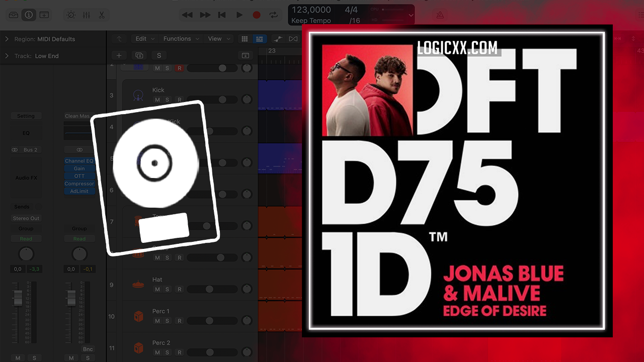644x362 pixels.
Task: Go to beginning of project
Action: pyautogui.click(x=222, y=15)
